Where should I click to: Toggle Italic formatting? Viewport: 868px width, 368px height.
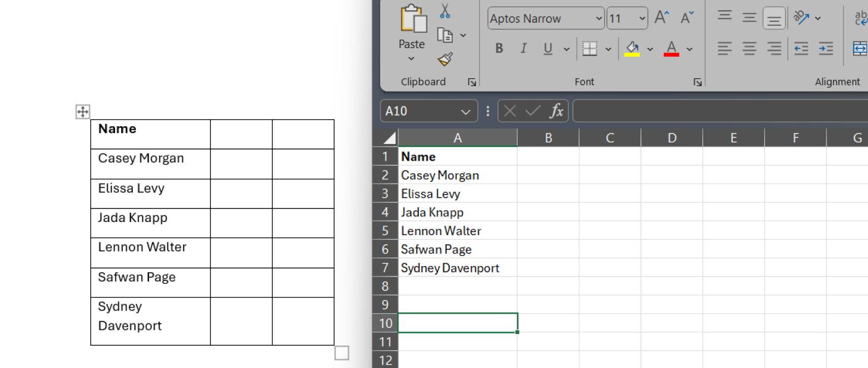pos(523,49)
